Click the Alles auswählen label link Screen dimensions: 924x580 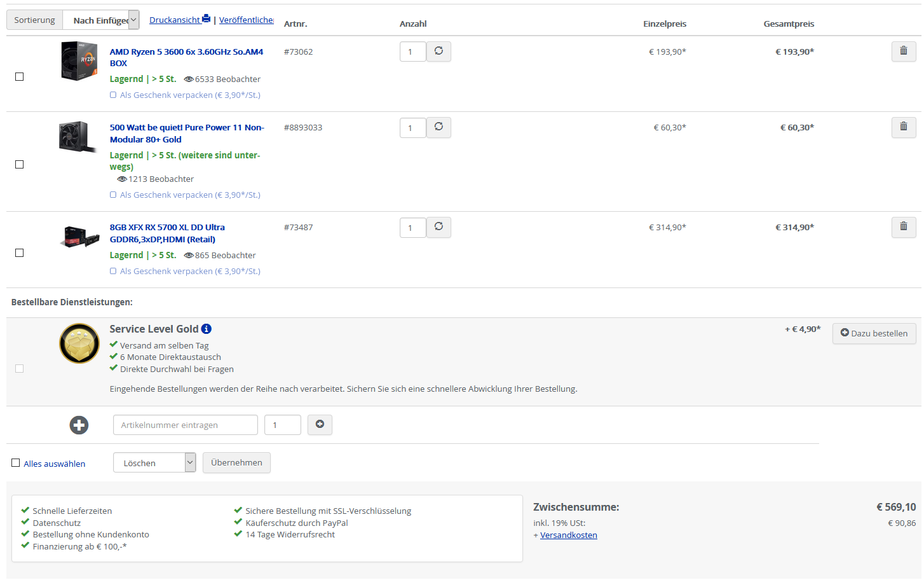[x=55, y=464]
